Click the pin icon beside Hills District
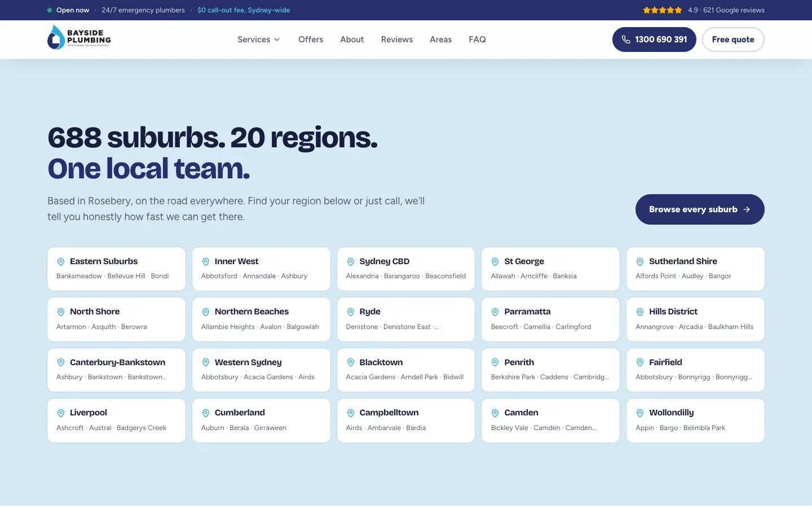The width and height of the screenshot is (812, 508). [x=640, y=312]
